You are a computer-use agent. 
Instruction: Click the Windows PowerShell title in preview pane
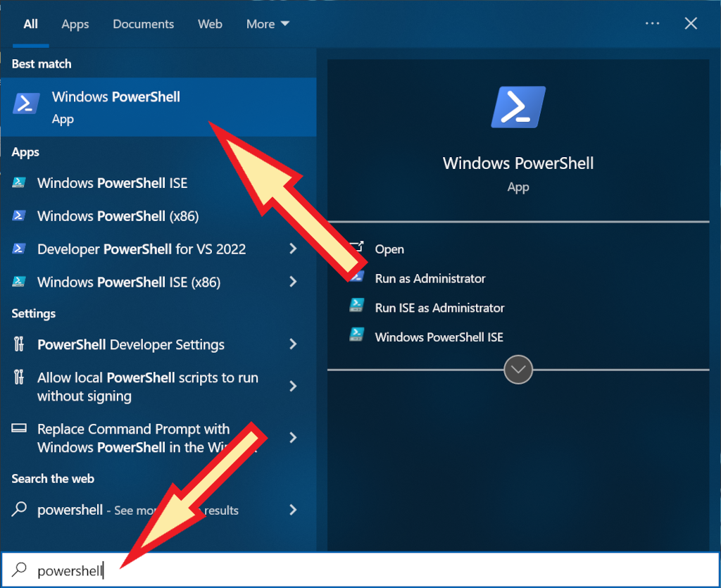[518, 163]
